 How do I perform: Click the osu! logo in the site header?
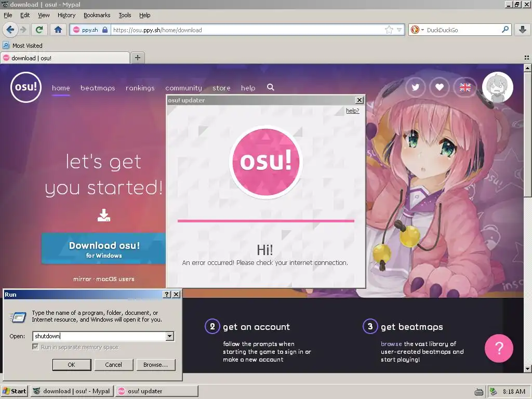point(26,87)
